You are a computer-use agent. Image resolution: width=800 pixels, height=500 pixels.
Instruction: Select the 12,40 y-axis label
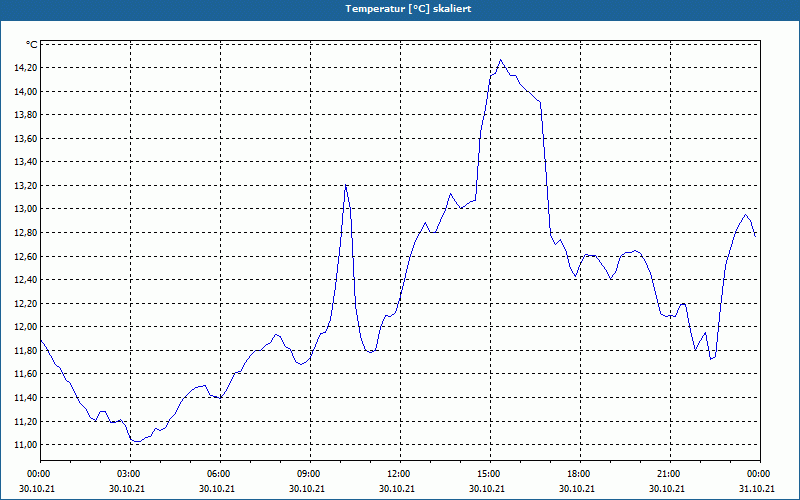(27, 280)
